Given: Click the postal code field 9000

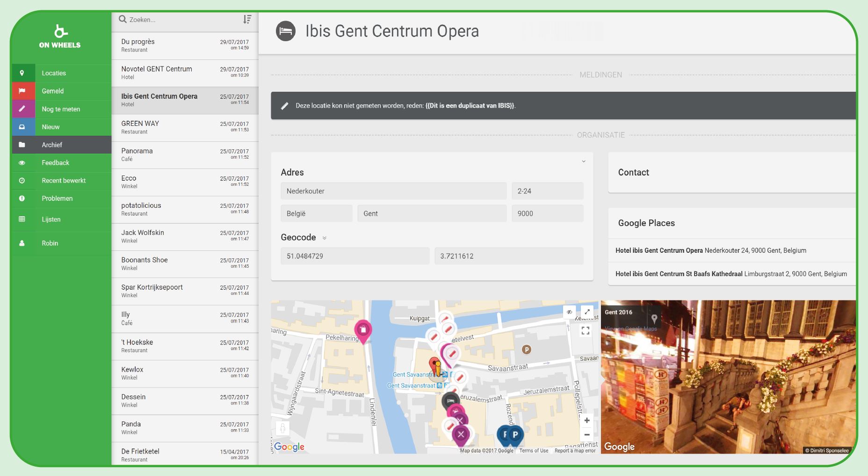Looking at the screenshot, I should 547,213.
